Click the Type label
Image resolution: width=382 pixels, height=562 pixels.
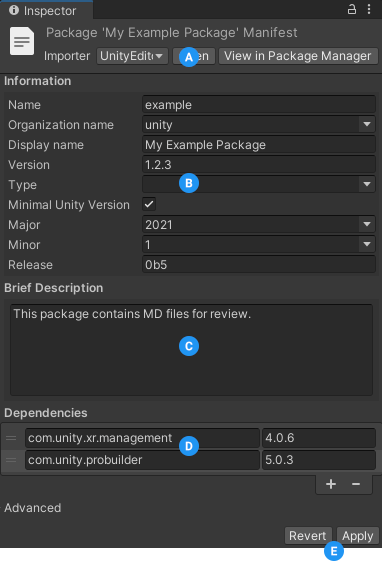pyautogui.click(x=22, y=185)
